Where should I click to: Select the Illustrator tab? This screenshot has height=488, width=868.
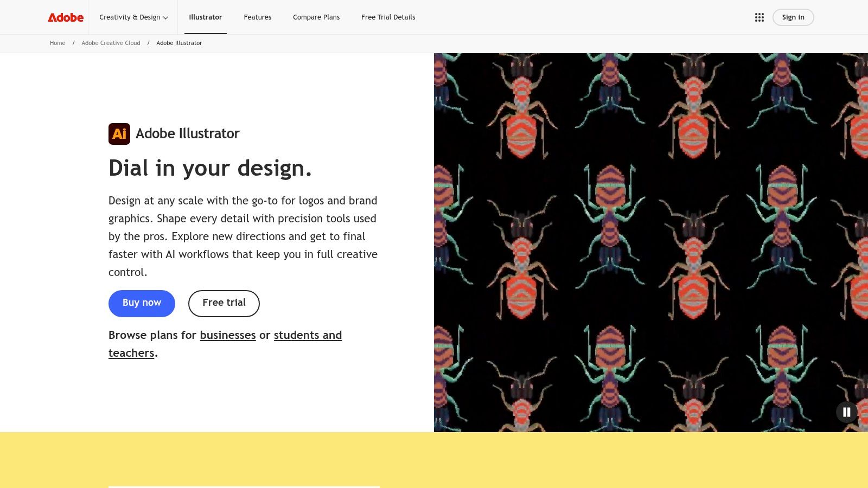pos(205,17)
